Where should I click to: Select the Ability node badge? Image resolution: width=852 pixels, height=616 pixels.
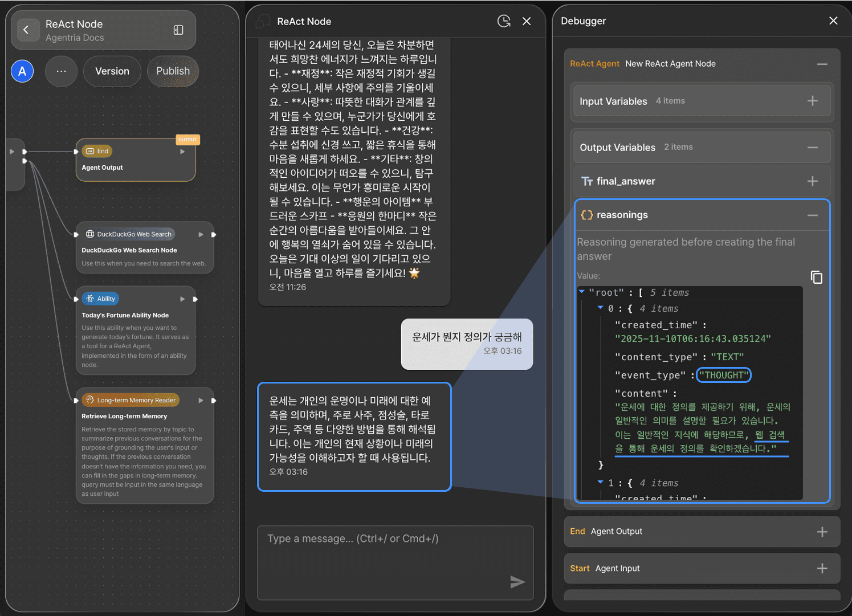click(x=100, y=299)
